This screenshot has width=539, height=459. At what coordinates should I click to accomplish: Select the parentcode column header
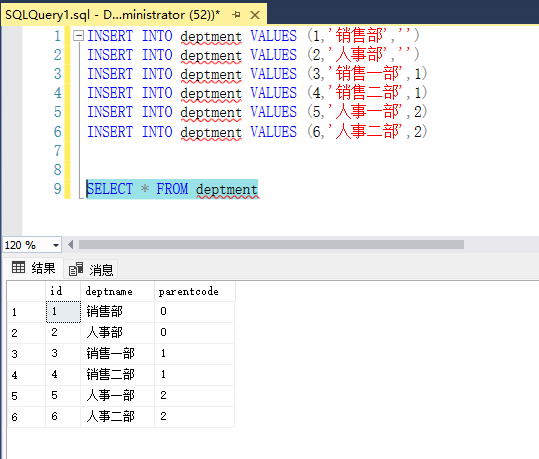[x=195, y=291]
